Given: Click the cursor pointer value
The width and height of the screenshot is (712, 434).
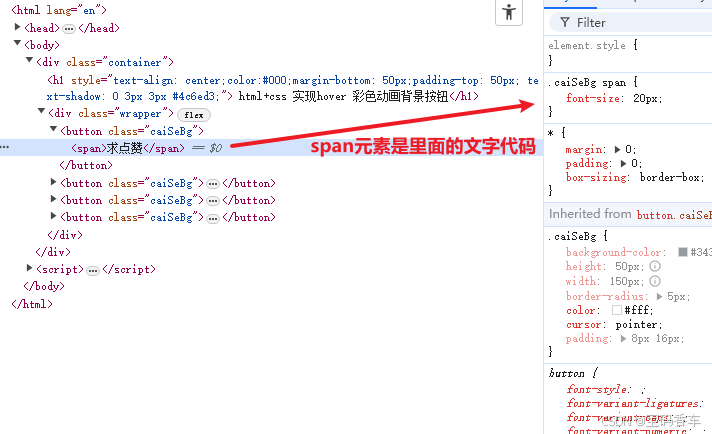Looking at the screenshot, I should [637, 325].
